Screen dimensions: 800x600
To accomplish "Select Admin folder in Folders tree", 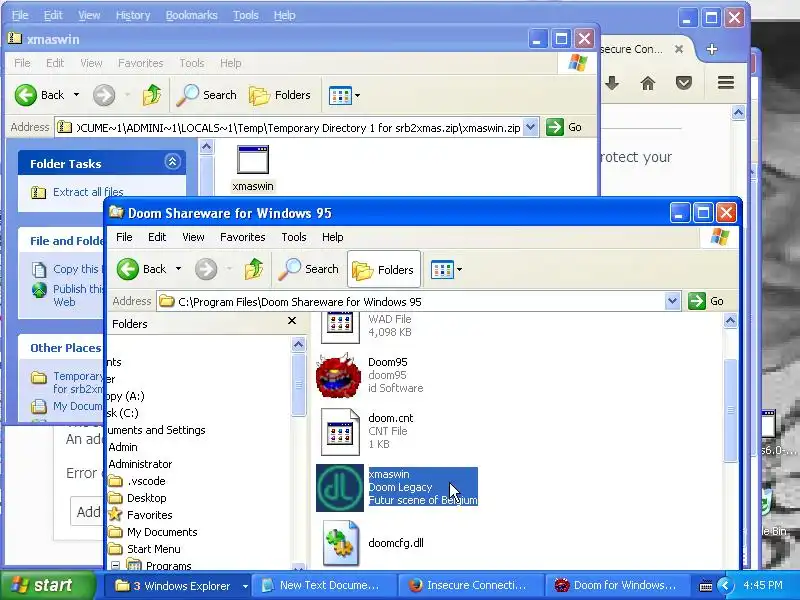I will [x=123, y=447].
